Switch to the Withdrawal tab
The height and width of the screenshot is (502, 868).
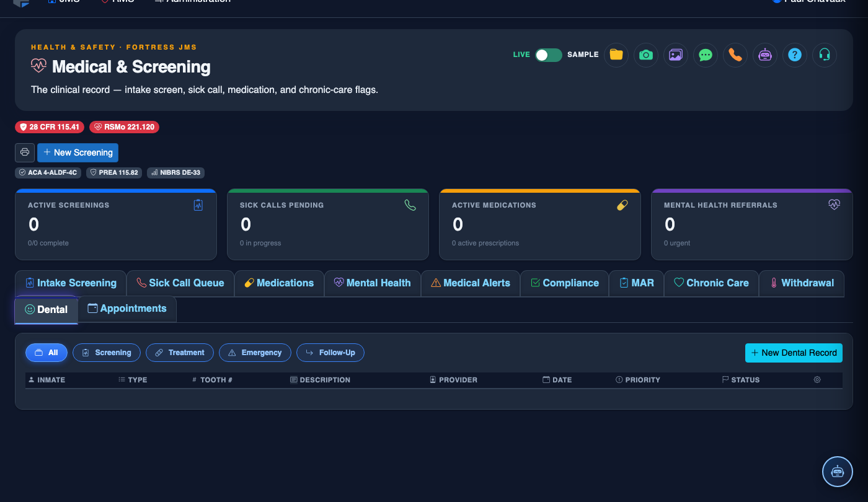[x=802, y=283]
